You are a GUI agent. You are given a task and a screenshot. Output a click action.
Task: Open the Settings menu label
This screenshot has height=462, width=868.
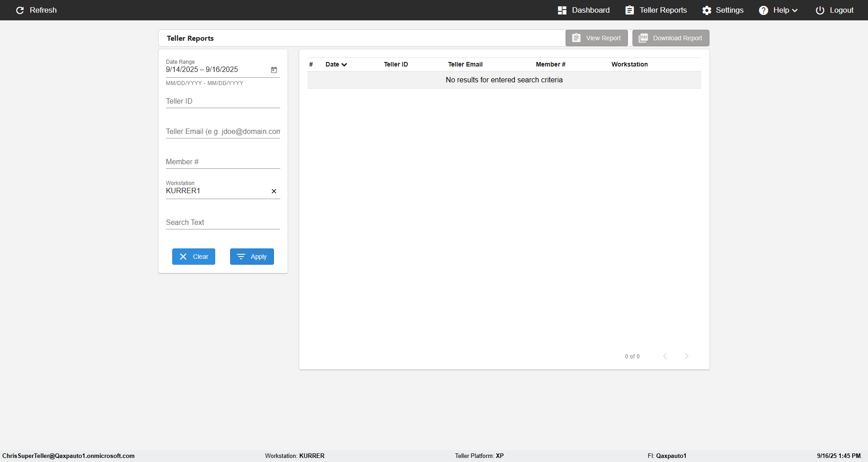coord(729,10)
